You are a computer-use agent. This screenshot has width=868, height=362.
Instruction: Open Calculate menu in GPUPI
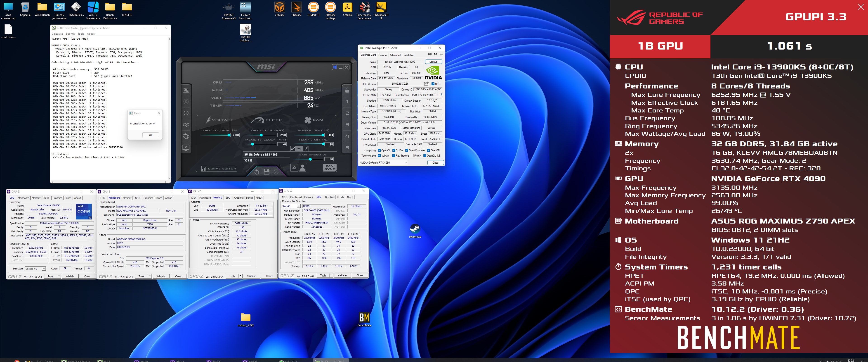click(57, 34)
